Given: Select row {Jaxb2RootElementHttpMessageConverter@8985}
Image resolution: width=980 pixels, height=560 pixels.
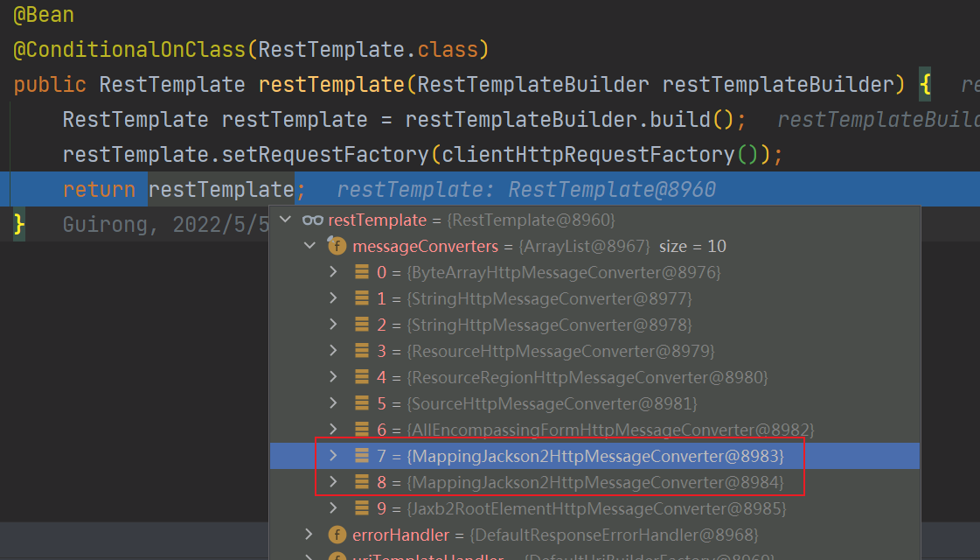Looking at the screenshot, I should (594, 508).
